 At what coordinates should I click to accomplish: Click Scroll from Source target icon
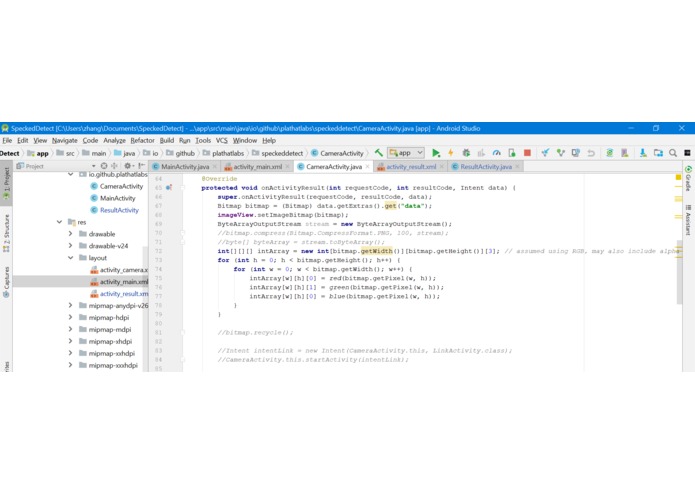pyautogui.click(x=104, y=166)
